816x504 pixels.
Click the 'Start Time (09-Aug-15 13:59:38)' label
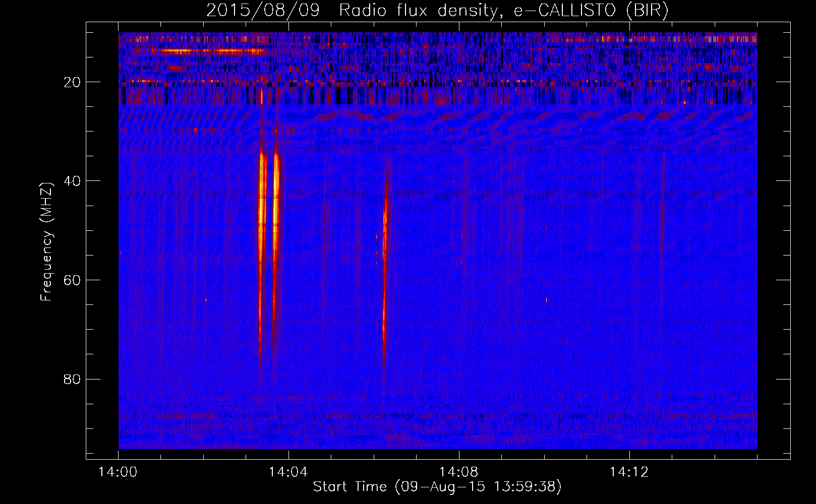pos(437,487)
